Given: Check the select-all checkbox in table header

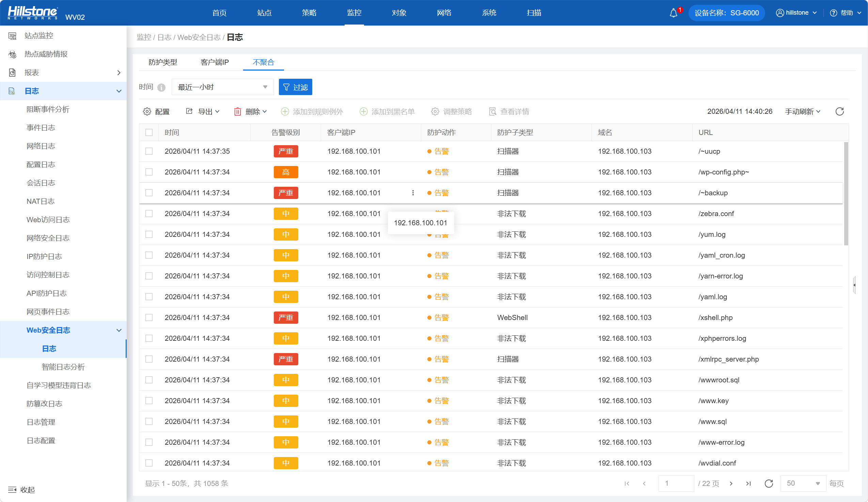Looking at the screenshot, I should (x=149, y=132).
